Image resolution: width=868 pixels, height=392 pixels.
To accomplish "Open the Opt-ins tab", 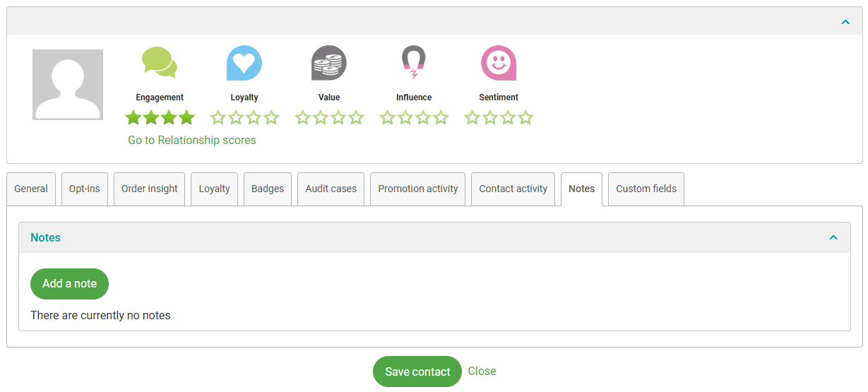I will pyautogui.click(x=85, y=189).
